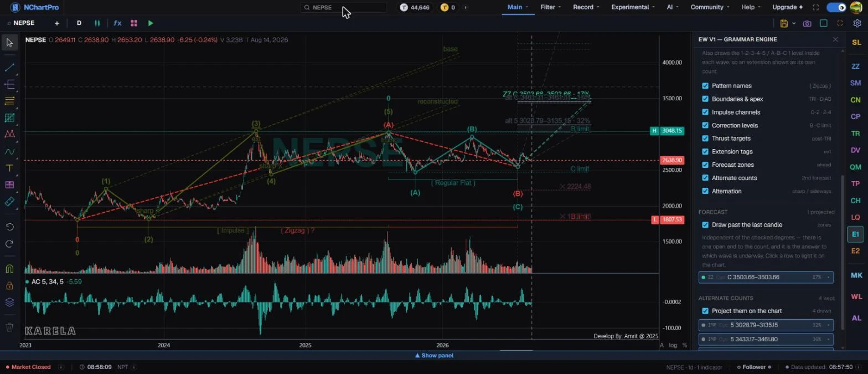Click the Upgrade link
Screen dimensions: 868x374
coord(788,7)
